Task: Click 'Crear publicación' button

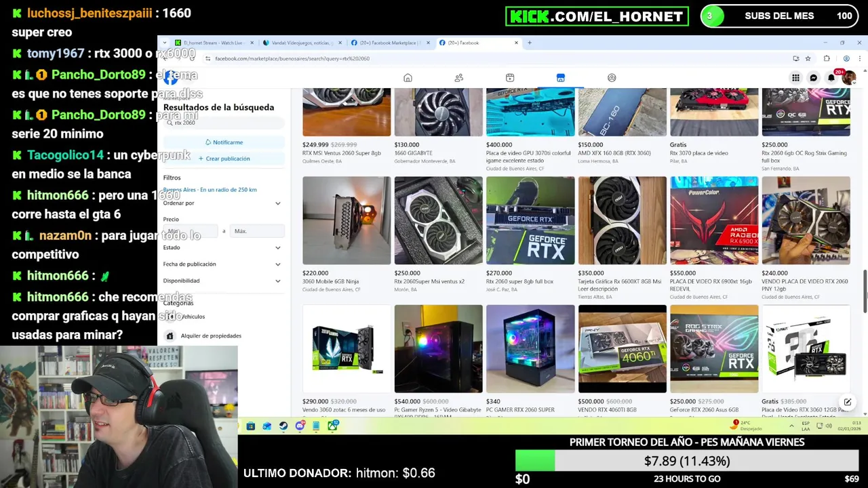Action: click(x=224, y=159)
